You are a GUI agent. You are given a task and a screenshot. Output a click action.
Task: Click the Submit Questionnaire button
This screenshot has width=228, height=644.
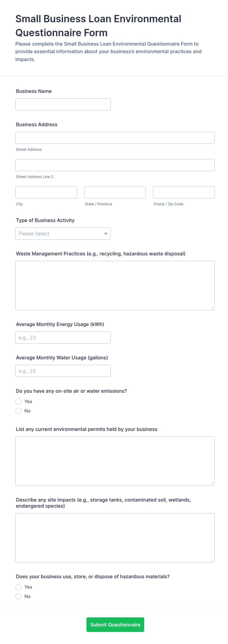coord(115,625)
